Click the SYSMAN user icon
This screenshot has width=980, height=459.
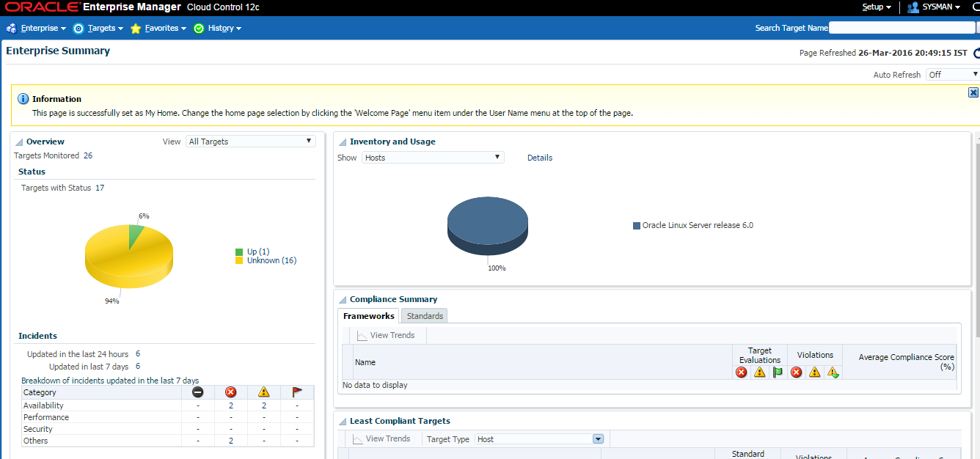(913, 7)
